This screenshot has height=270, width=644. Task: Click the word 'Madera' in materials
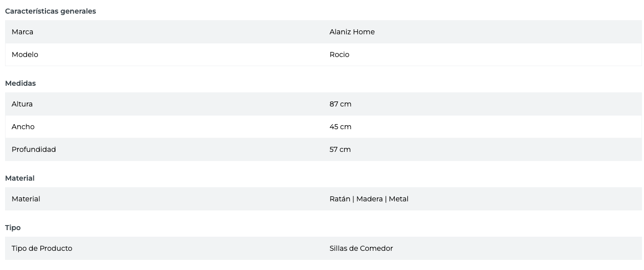pos(369,199)
